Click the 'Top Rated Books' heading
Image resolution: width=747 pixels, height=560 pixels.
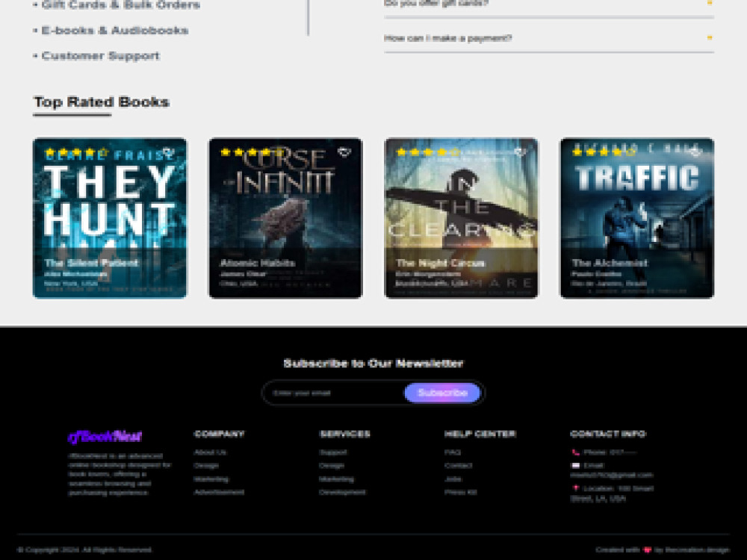point(102,102)
